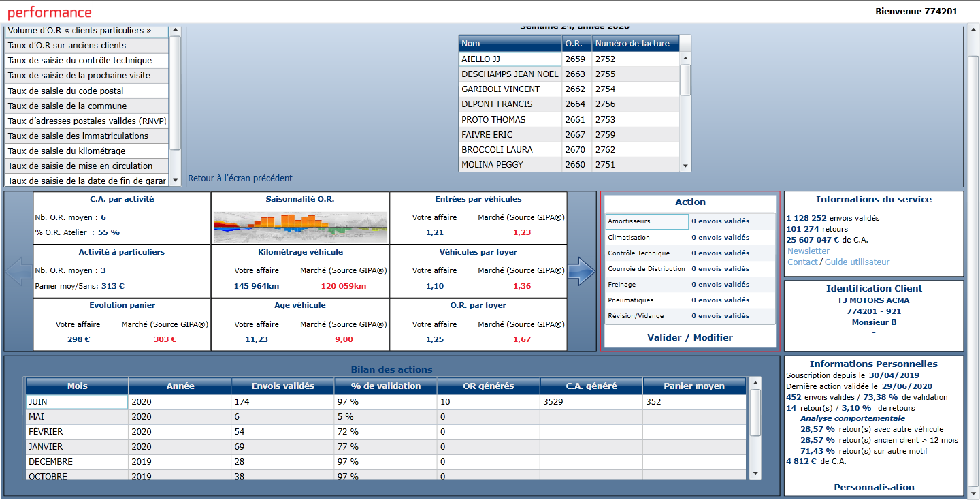Click Retour à l'écran précédent
This screenshot has height=500, width=980.
tap(240, 178)
